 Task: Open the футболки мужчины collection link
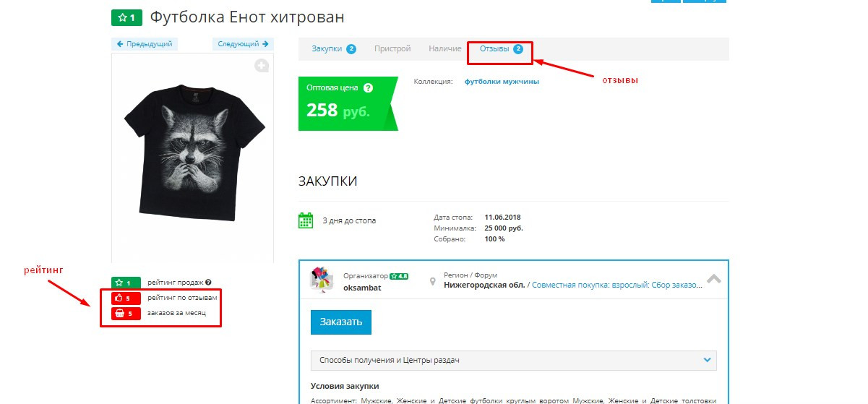click(502, 82)
